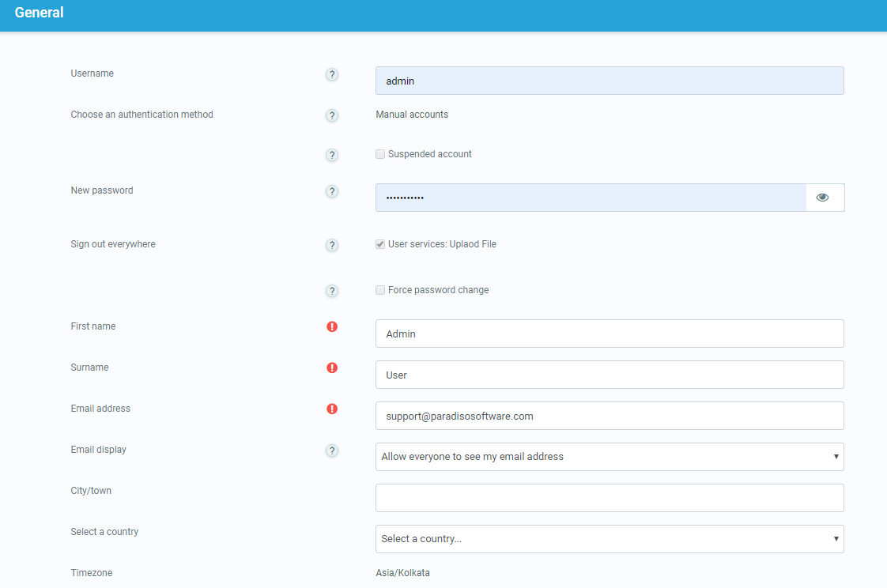Click required icon beside Email address

[x=332, y=409]
